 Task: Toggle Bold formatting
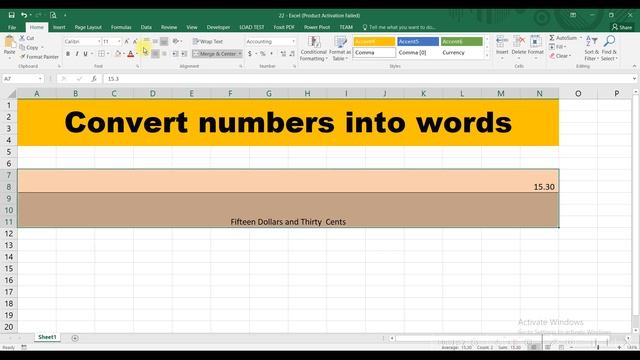click(68, 54)
